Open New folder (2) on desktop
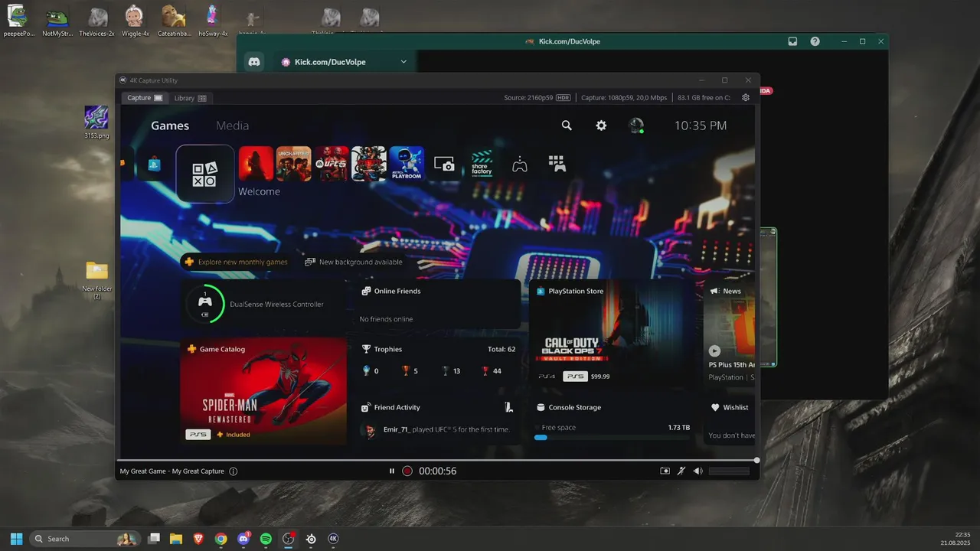Viewport: 980px width, 551px height. point(97,279)
